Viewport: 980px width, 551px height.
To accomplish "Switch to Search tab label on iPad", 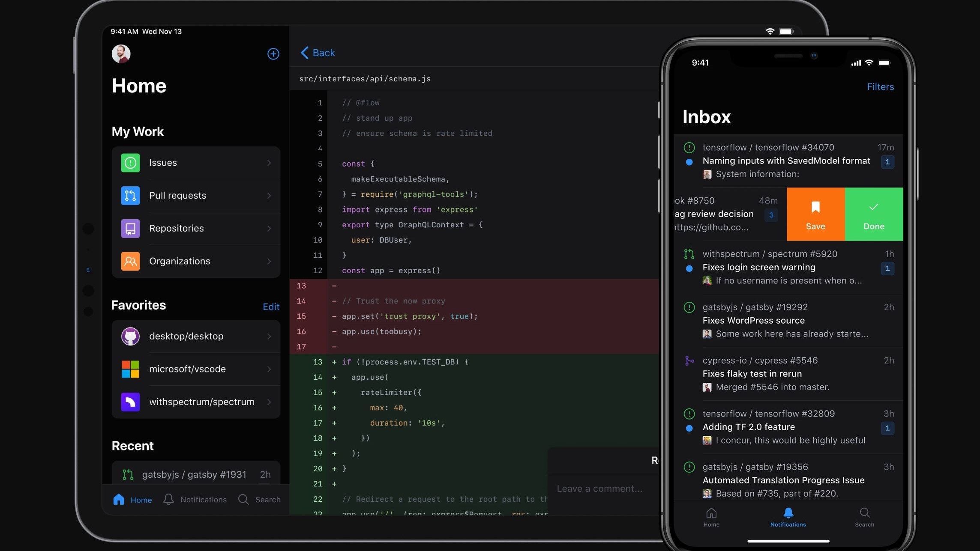I will click(268, 500).
